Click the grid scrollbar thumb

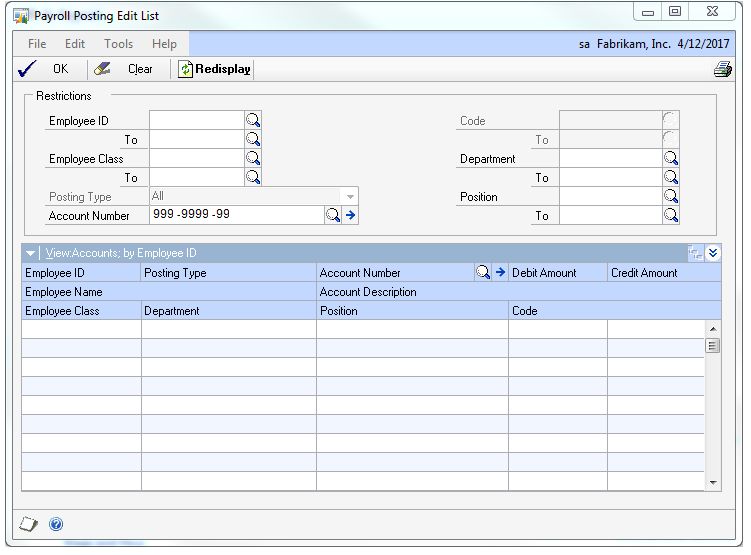coord(713,346)
